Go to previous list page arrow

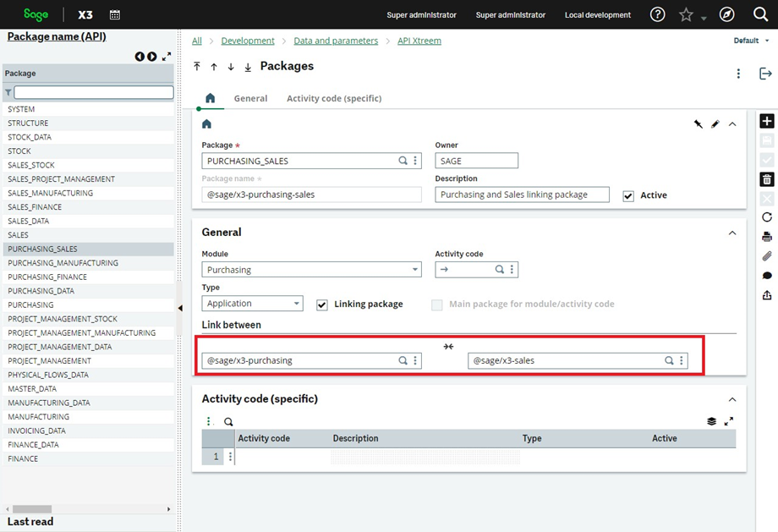tap(140, 57)
